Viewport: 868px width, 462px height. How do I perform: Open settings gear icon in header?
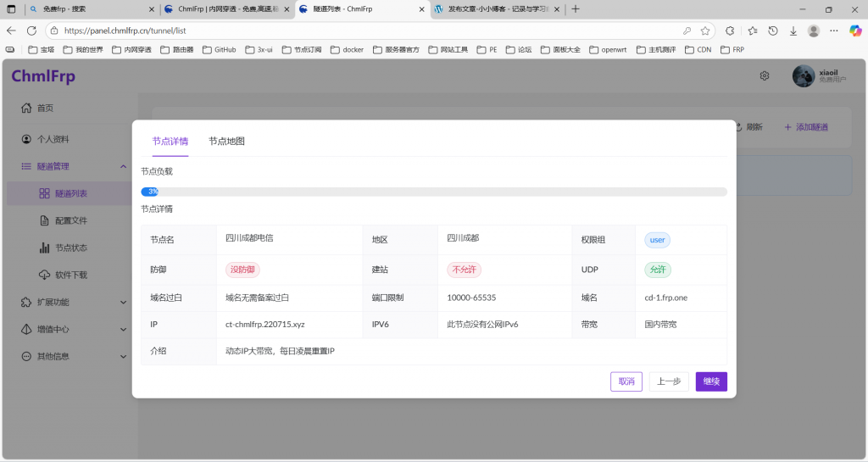click(x=765, y=75)
